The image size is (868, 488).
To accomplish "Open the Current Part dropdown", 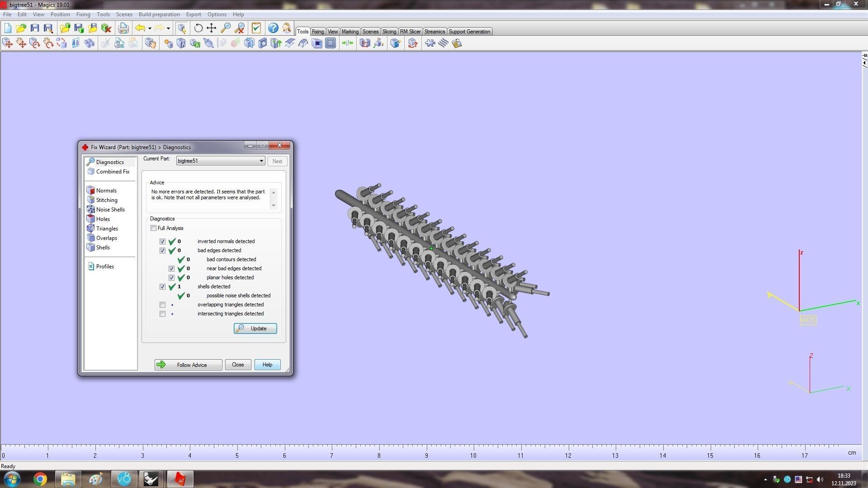I will coord(261,161).
